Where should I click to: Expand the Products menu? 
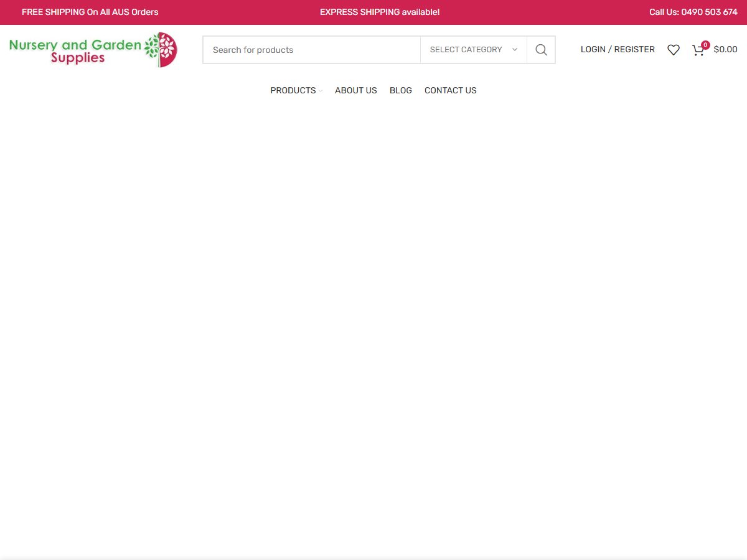[296, 90]
